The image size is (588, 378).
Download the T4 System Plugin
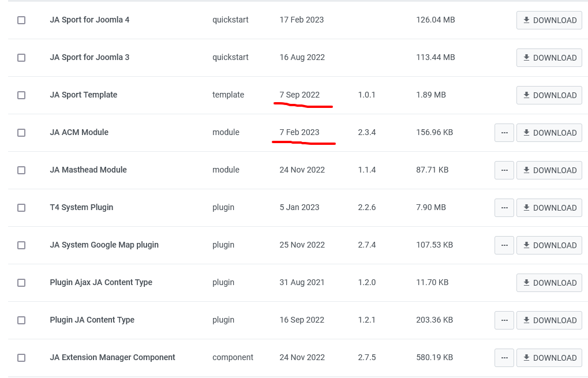(549, 208)
